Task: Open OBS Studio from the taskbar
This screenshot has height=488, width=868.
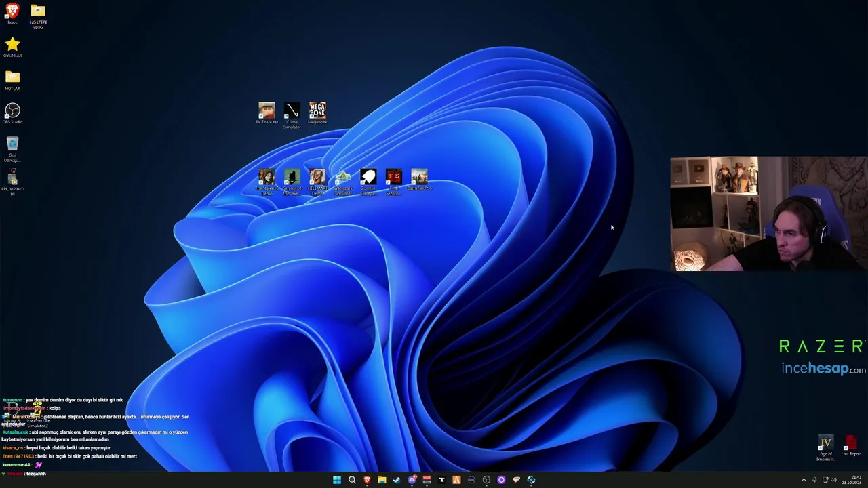Action: click(x=486, y=480)
